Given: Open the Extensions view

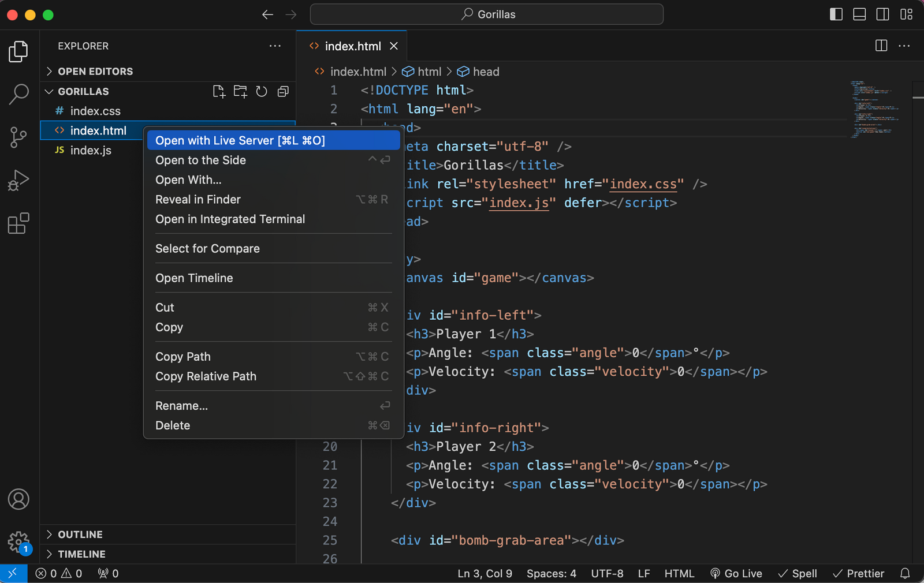Looking at the screenshot, I should pos(18,223).
